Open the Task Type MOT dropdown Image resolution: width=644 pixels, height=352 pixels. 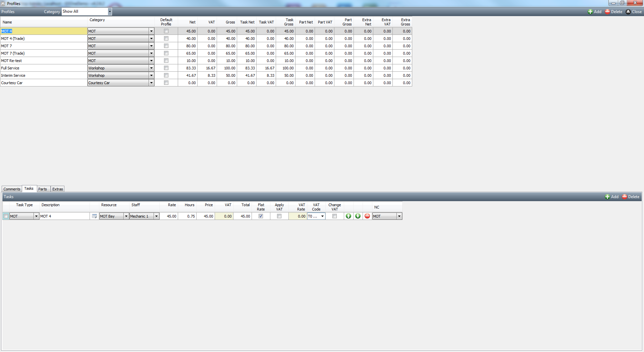click(x=36, y=216)
